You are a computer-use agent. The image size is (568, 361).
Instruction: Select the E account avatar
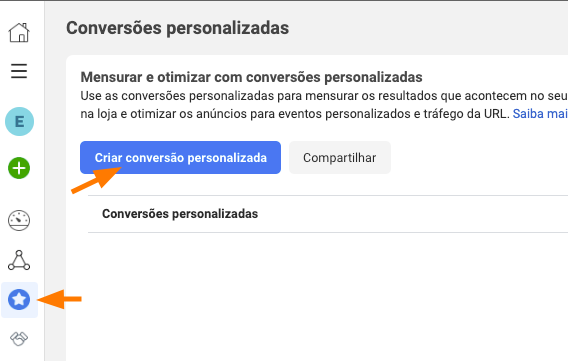[x=20, y=122]
